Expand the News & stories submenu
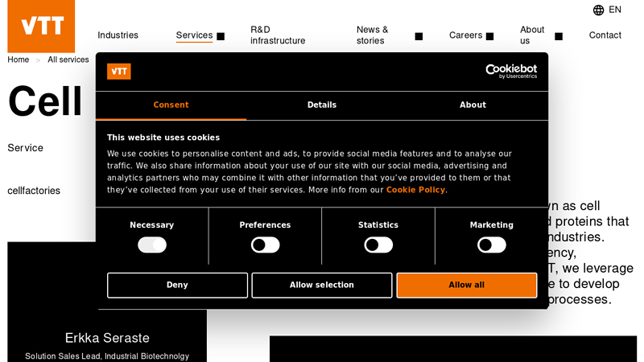 pos(419,36)
